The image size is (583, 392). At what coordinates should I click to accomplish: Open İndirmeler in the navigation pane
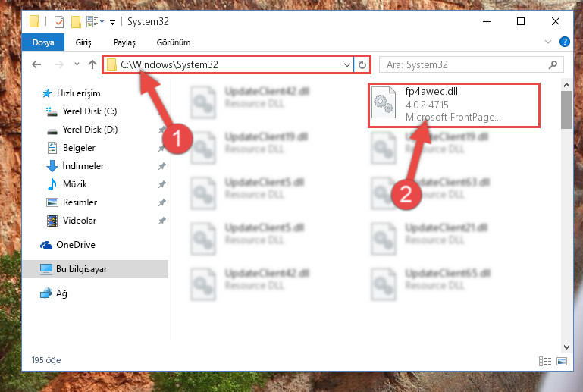coord(83,166)
